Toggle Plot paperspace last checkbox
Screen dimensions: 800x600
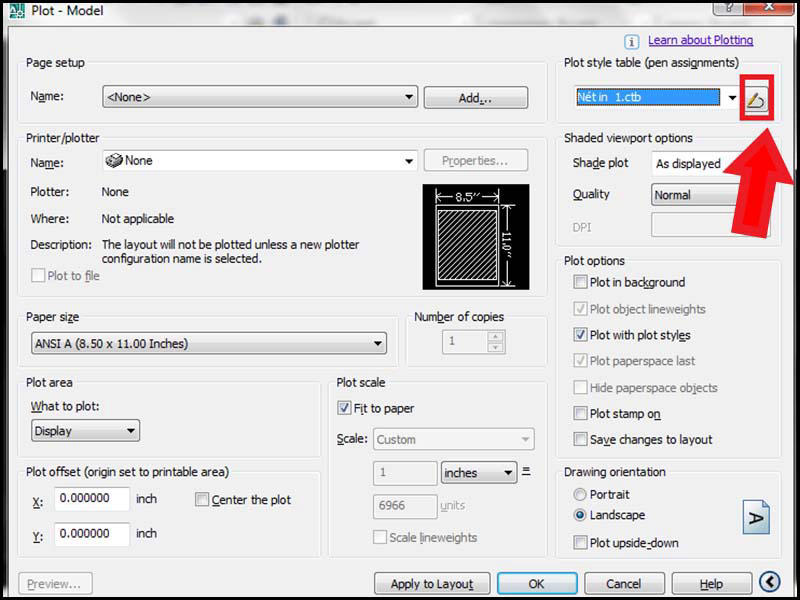click(x=580, y=361)
